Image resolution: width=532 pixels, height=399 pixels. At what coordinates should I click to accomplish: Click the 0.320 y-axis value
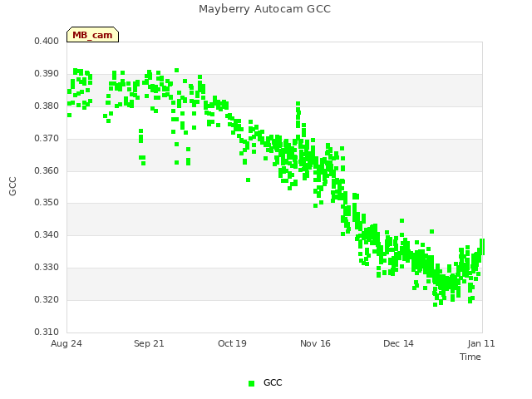[47, 299]
